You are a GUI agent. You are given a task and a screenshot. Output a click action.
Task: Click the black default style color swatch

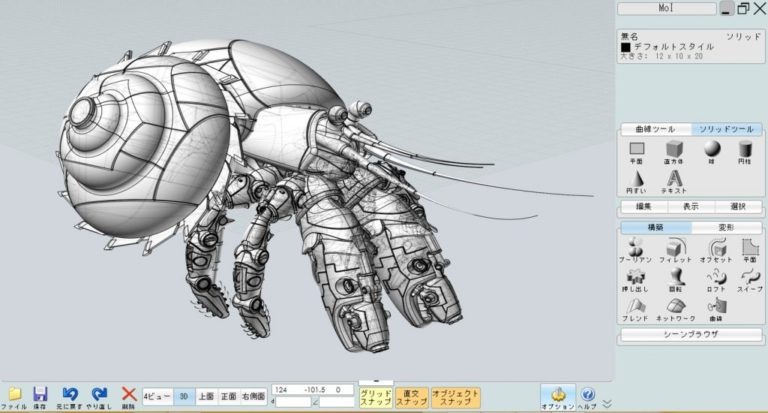pyautogui.click(x=625, y=46)
